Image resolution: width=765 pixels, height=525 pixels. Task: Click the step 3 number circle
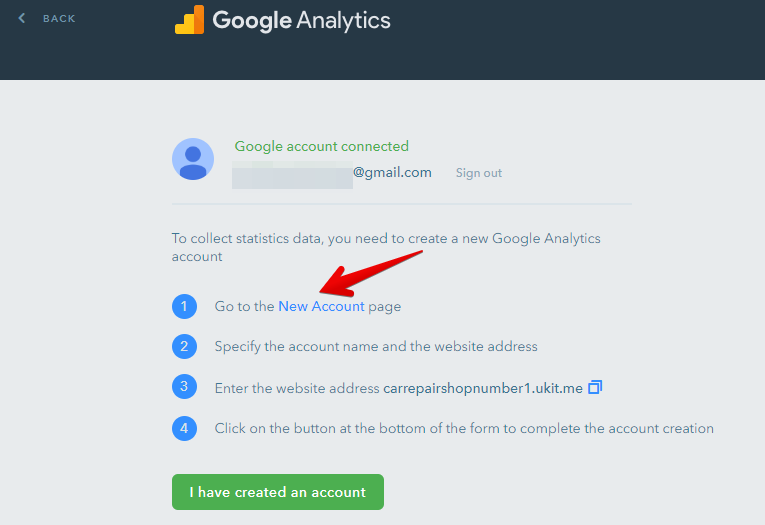click(x=184, y=386)
